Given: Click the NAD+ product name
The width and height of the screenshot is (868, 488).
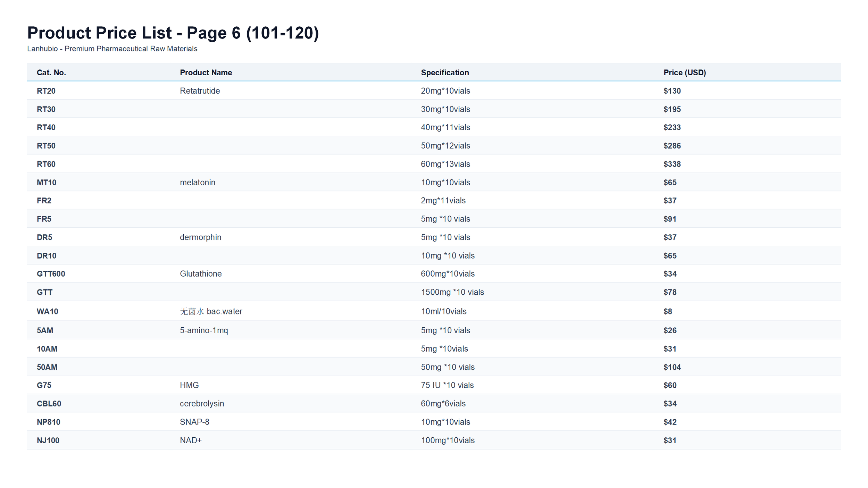Looking at the screenshot, I should [x=191, y=440].
